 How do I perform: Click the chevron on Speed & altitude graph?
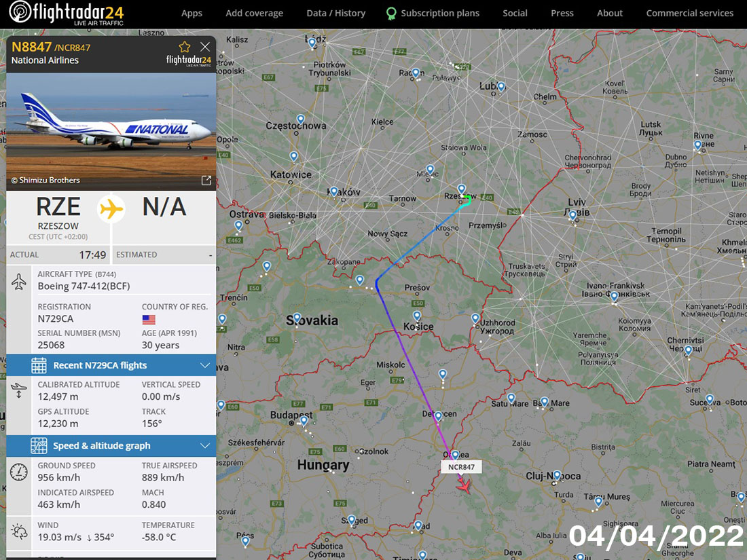205,446
